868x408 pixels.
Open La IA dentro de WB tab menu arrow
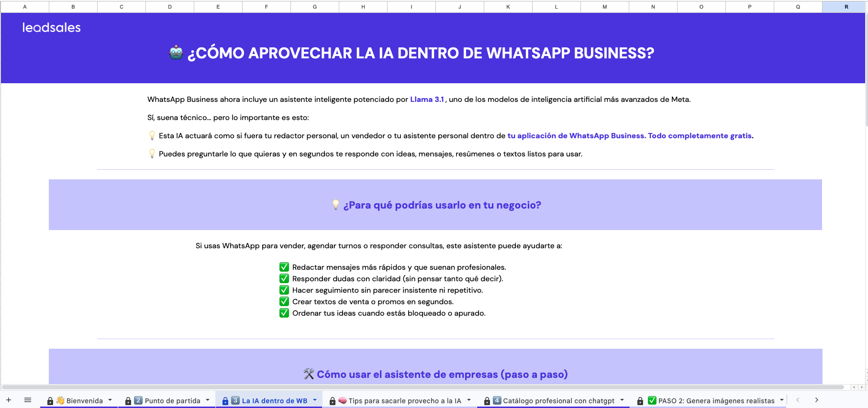click(x=315, y=400)
